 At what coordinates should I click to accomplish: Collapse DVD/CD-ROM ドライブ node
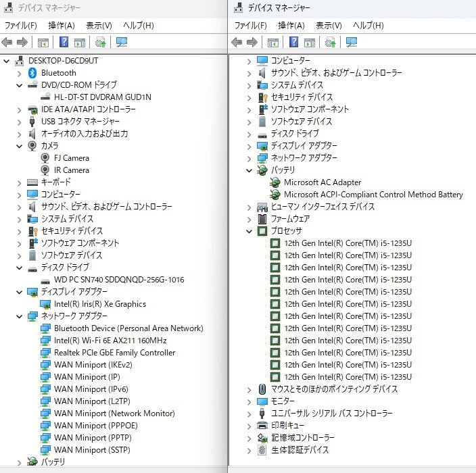coord(19,86)
